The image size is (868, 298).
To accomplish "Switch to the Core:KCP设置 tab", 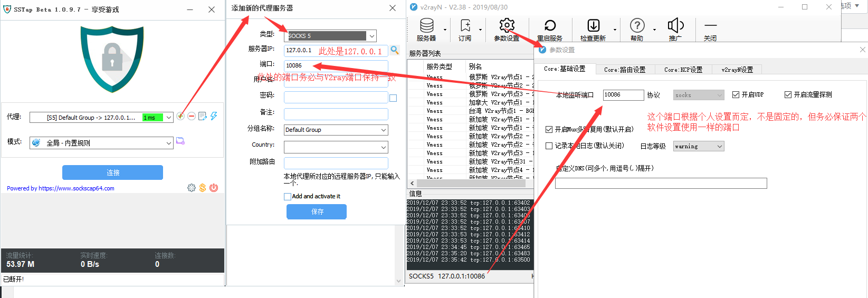I will [683, 70].
